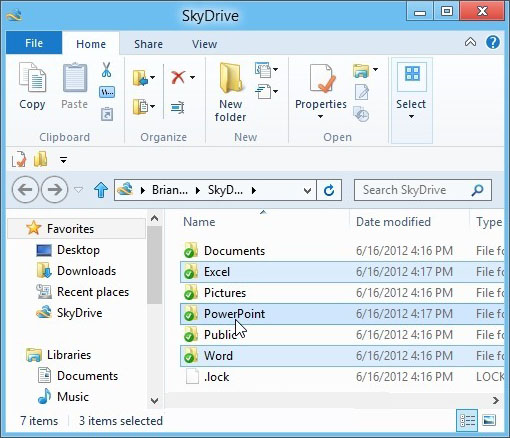Screen dimensions: 510x438
Task: Open the File menu tab
Action: tap(34, 43)
